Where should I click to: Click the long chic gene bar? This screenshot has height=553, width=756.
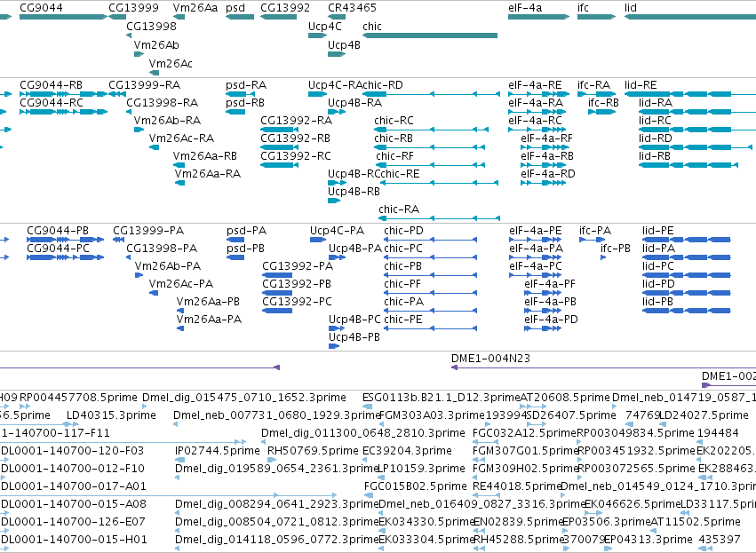click(430, 36)
